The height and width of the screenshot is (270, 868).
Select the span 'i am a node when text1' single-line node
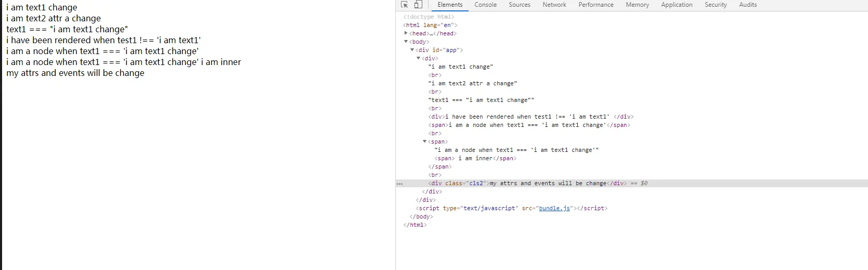pyautogui.click(x=529, y=125)
